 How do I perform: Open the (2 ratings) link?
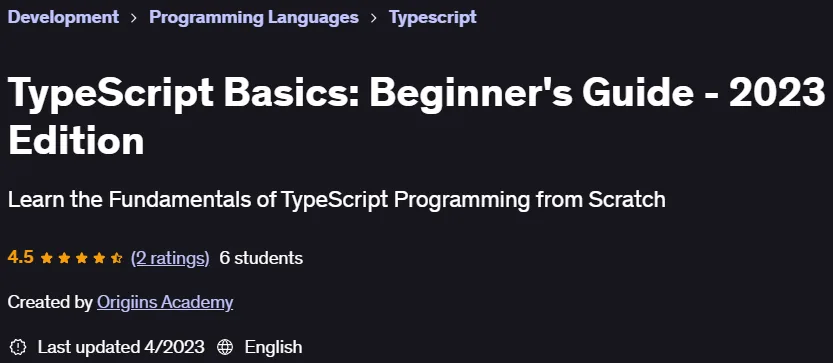pyautogui.click(x=170, y=258)
